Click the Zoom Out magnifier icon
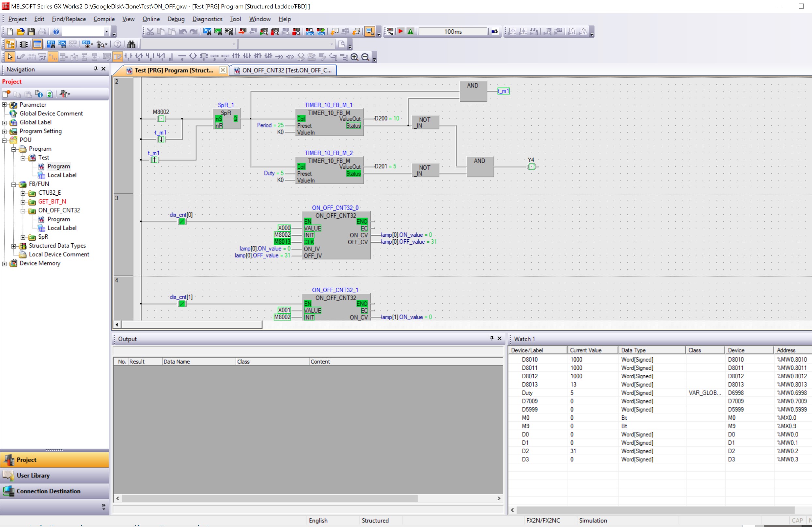Image resolution: width=812 pixels, height=527 pixels. [x=365, y=57]
